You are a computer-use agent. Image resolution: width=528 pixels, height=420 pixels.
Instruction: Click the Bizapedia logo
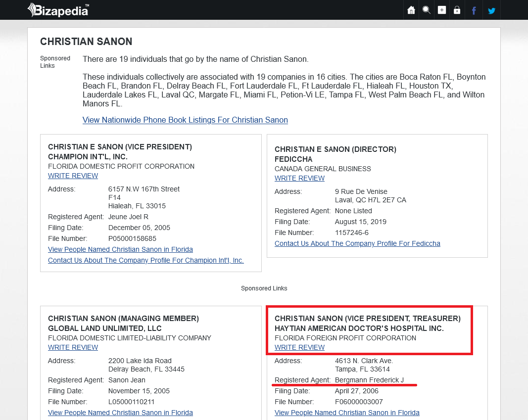point(58,10)
